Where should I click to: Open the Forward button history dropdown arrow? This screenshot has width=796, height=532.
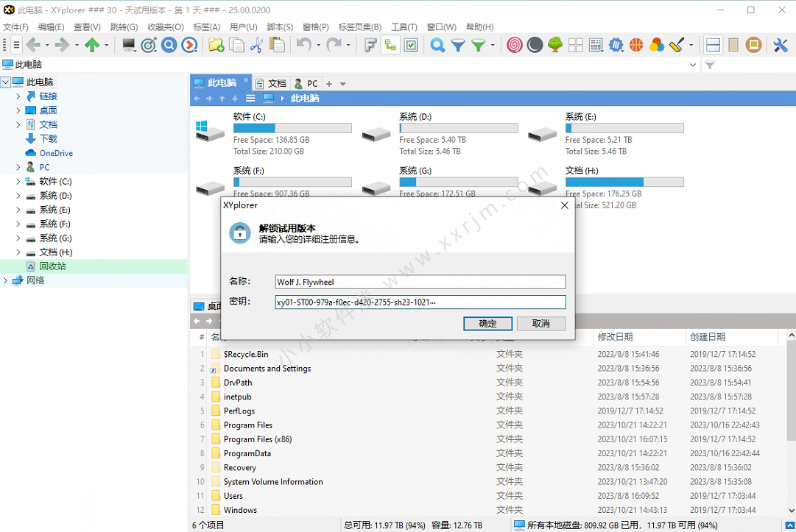[x=77, y=45]
